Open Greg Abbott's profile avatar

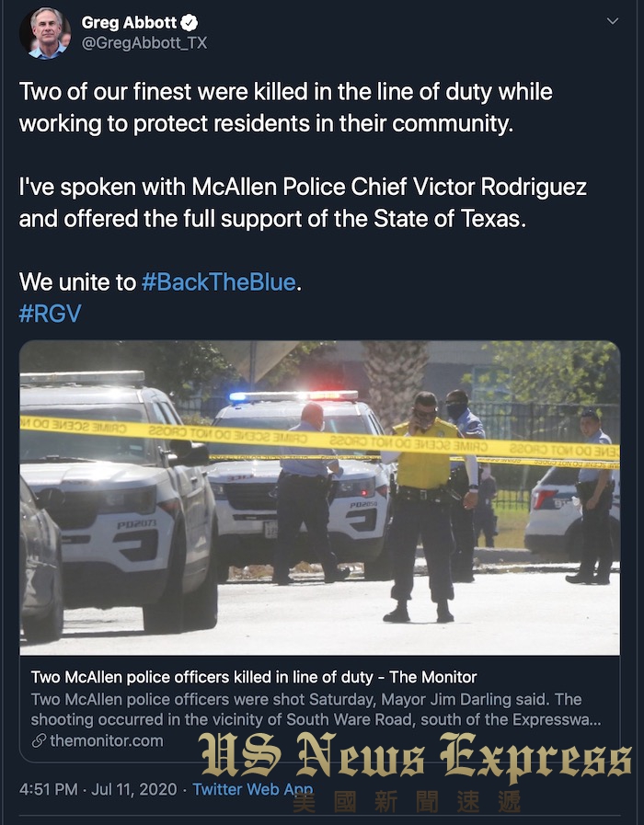(x=45, y=33)
